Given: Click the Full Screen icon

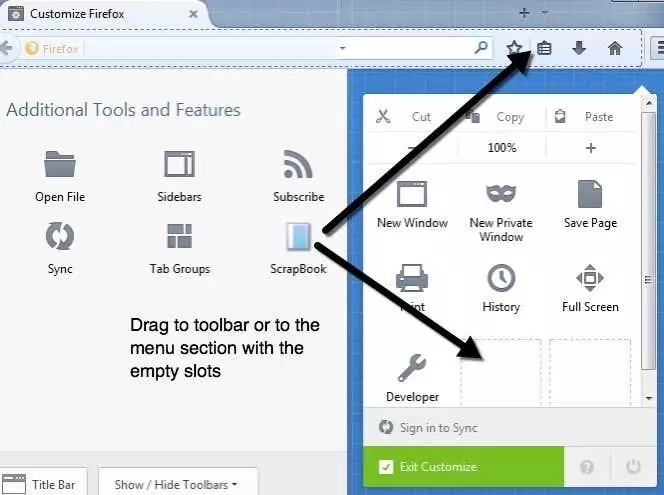Looking at the screenshot, I should tap(590, 278).
